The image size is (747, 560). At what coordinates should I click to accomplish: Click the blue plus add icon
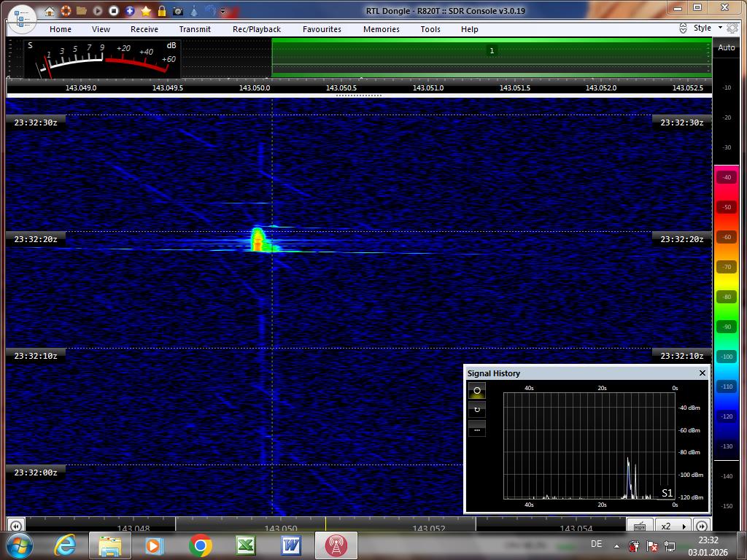[x=130, y=10]
